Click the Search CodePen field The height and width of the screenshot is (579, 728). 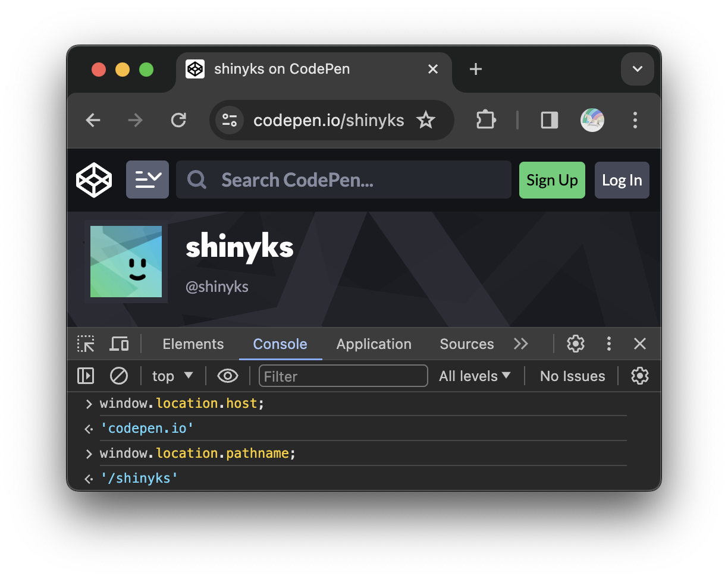pos(344,180)
